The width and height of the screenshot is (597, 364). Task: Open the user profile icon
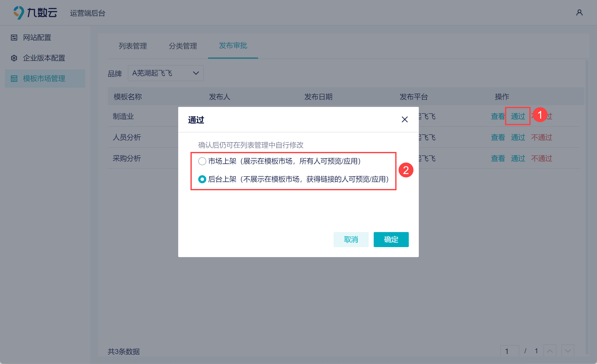[579, 13]
